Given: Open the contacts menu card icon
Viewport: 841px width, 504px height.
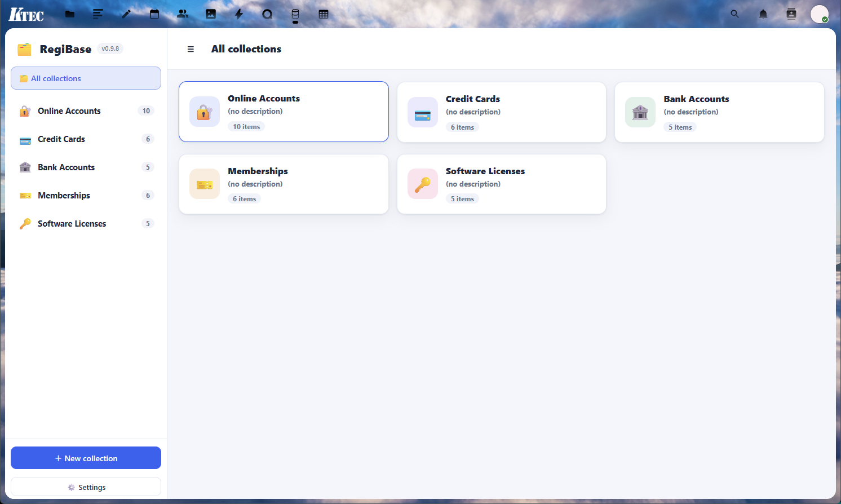Looking at the screenshot, I should point(791,14).
